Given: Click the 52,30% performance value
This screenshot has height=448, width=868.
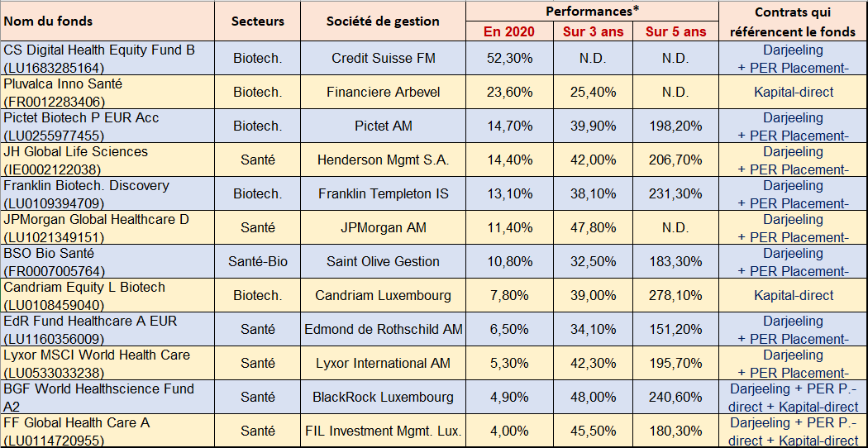Looking at the screenshot, I should [509, 59].
